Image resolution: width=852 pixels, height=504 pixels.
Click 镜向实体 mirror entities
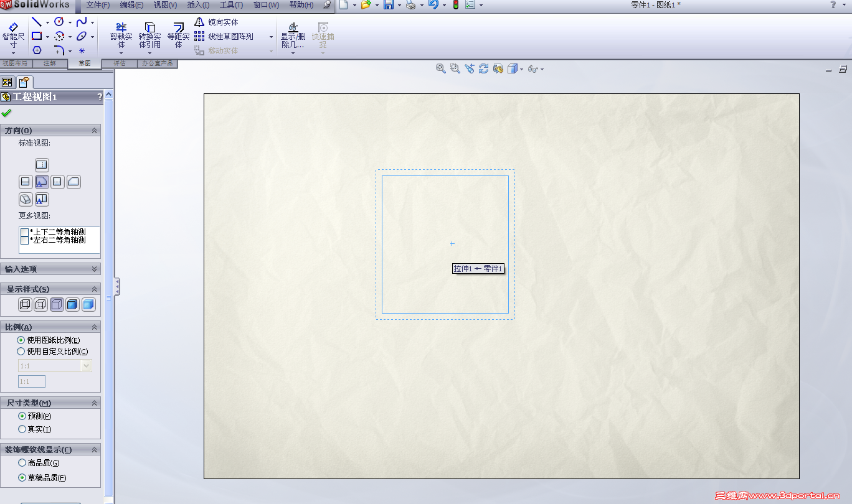[x=217, y=22]
